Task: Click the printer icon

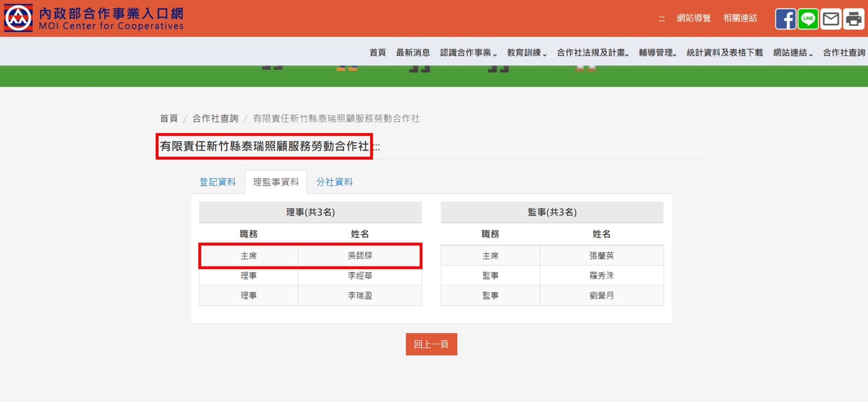Action: 853,19
